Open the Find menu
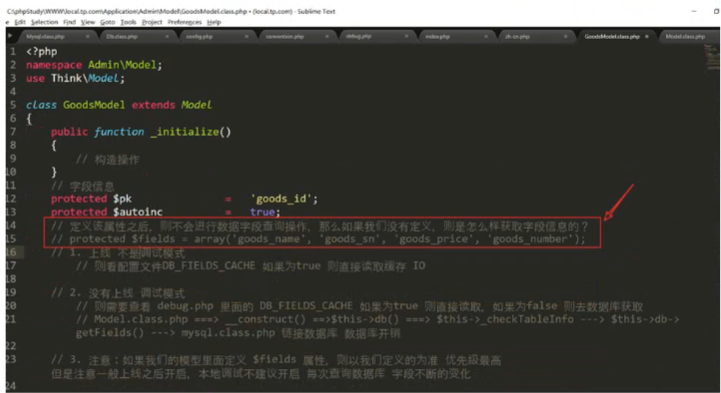This screenshot has height=393, width=721. tap(69, 22)
